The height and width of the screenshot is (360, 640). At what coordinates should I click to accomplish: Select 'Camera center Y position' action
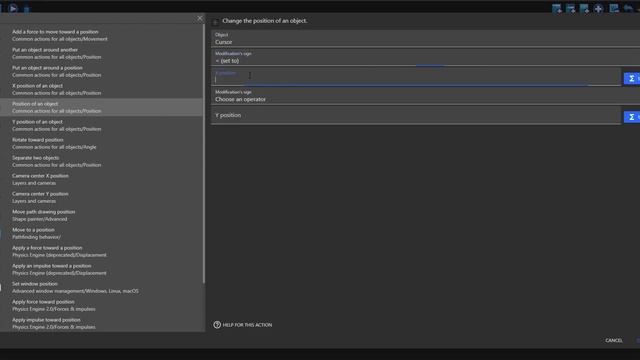pyautogui.click(x=101, y=197)
